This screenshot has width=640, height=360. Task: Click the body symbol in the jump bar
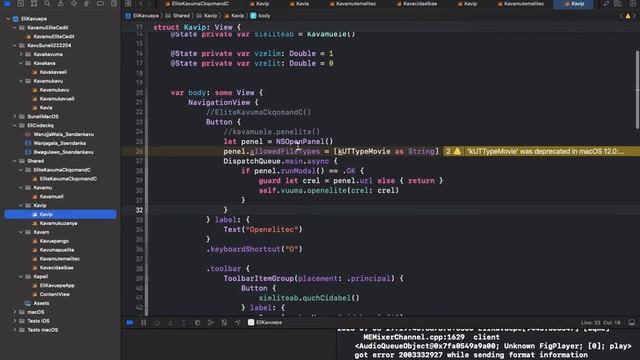point(260,16)
